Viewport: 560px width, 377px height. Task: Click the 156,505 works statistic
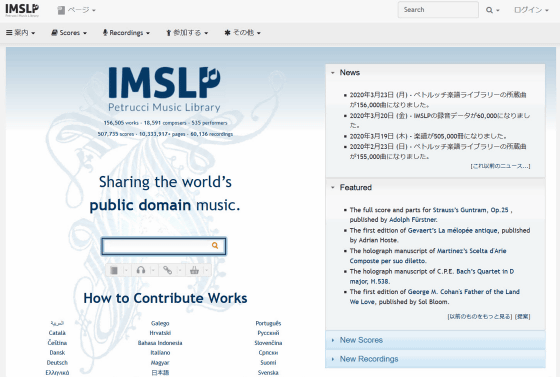pos(121,123)
